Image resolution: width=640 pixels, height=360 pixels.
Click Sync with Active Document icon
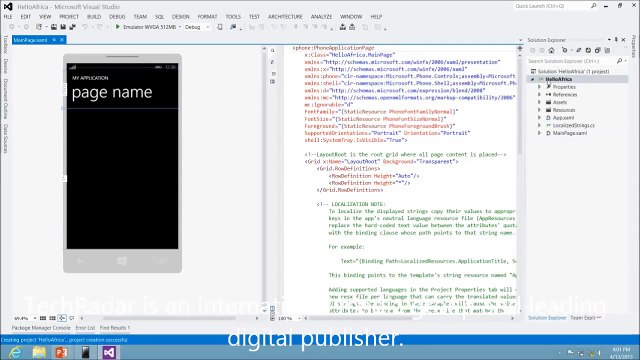pyautogui.click(x=579, y=50)
